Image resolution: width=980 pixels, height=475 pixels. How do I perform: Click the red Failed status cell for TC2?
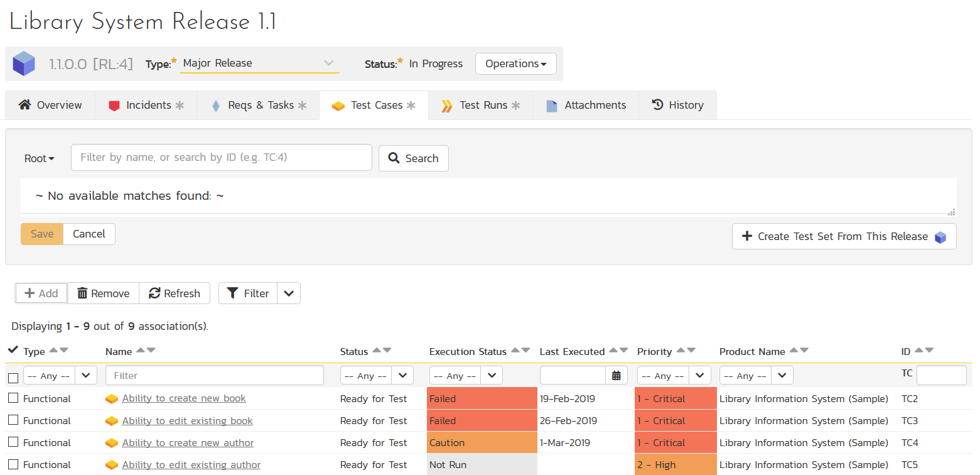coord(482,399)
